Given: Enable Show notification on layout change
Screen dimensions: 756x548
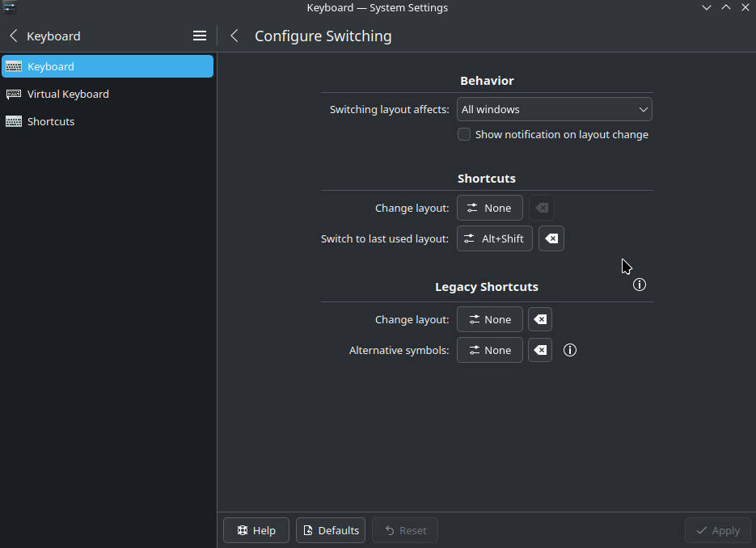Looking at the screenshot, I should click(464, 134).
